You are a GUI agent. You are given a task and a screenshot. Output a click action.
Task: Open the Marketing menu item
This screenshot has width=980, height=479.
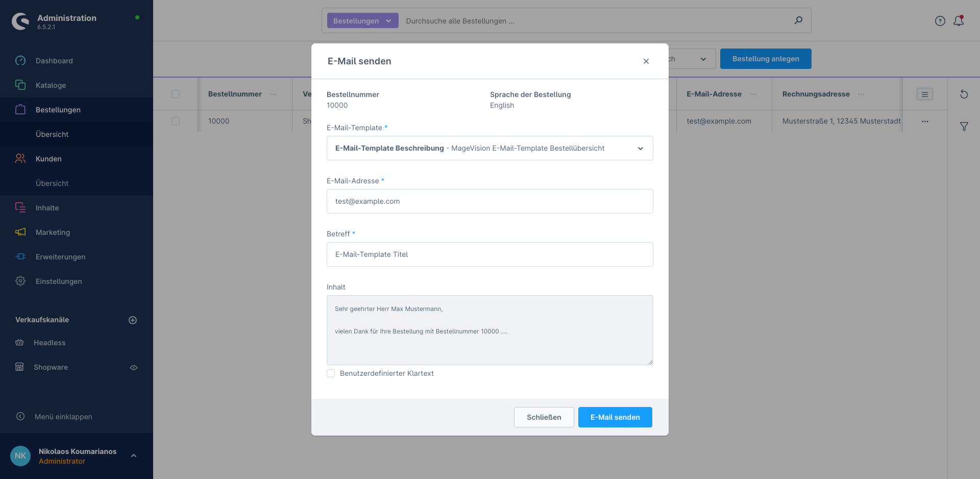coord(53,232)
